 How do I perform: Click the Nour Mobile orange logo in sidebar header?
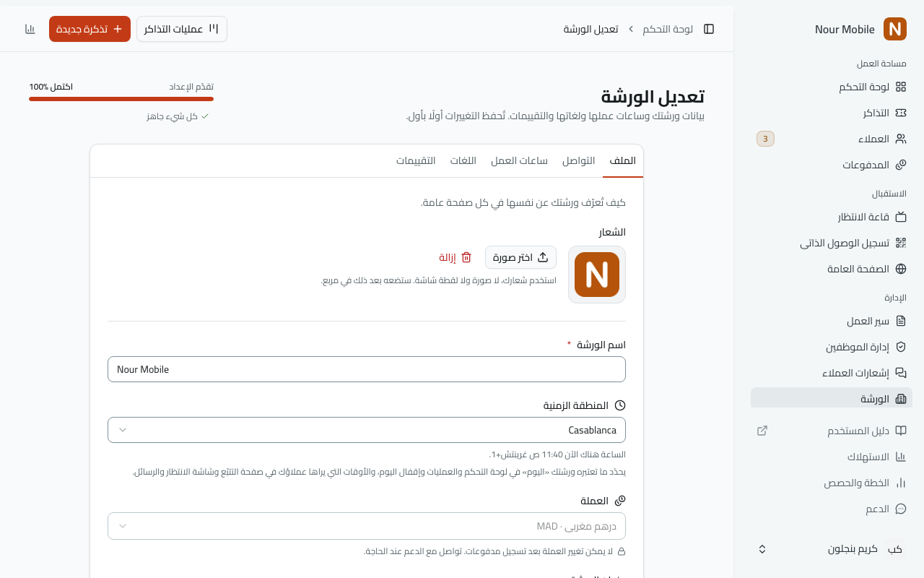(x=895, y=29)
